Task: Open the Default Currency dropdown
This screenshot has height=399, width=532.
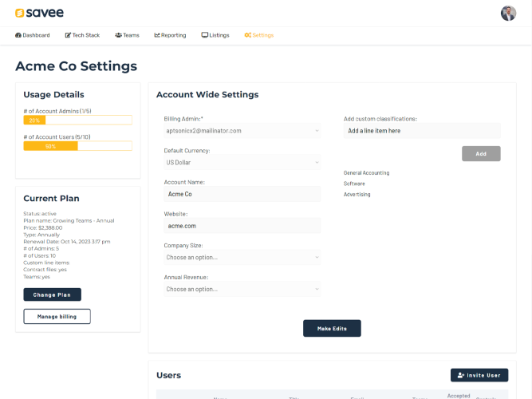Action: [x=242, y=162]
